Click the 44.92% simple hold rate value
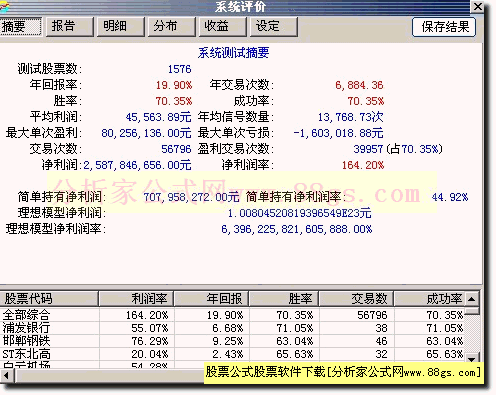The image size is (496, 395). (x=450, y=197)
